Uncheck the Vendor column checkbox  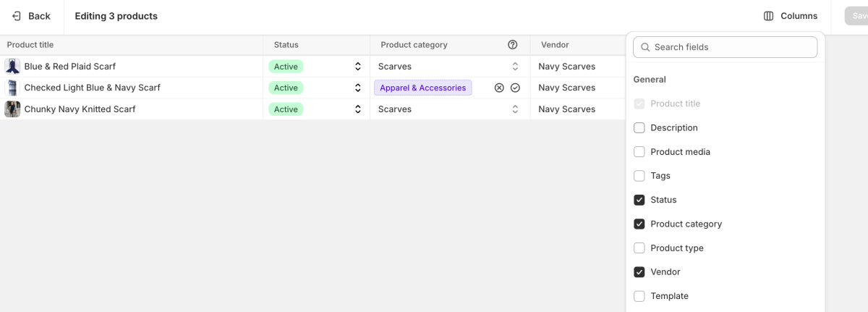click(639, 272)
